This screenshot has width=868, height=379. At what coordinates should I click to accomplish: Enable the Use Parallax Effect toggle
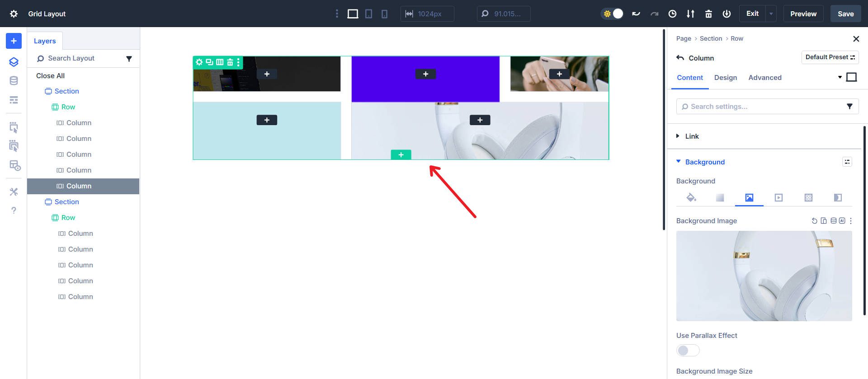(x=688, y=350)
